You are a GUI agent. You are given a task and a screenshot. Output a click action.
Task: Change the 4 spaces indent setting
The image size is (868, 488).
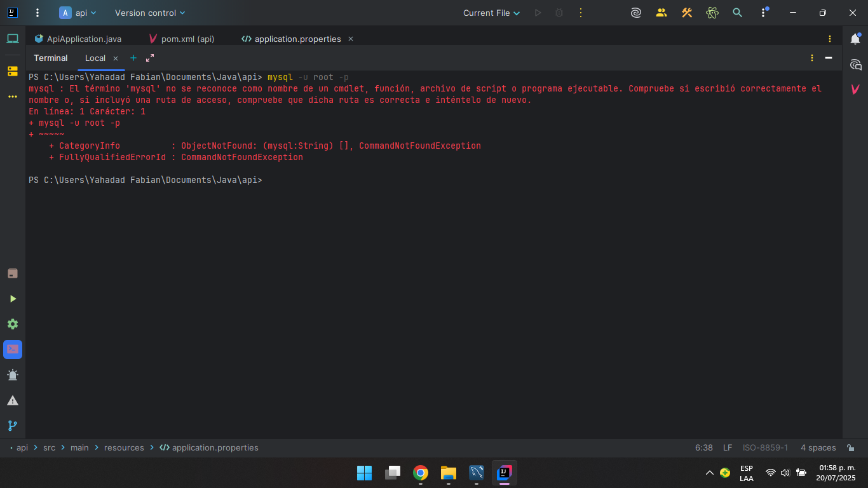click(818, 447)
